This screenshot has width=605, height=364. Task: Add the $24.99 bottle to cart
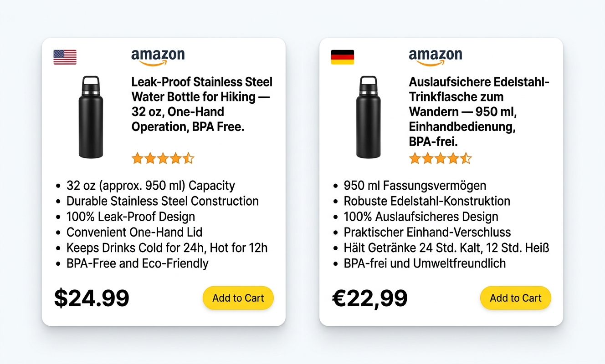click(x=238, y=298)
